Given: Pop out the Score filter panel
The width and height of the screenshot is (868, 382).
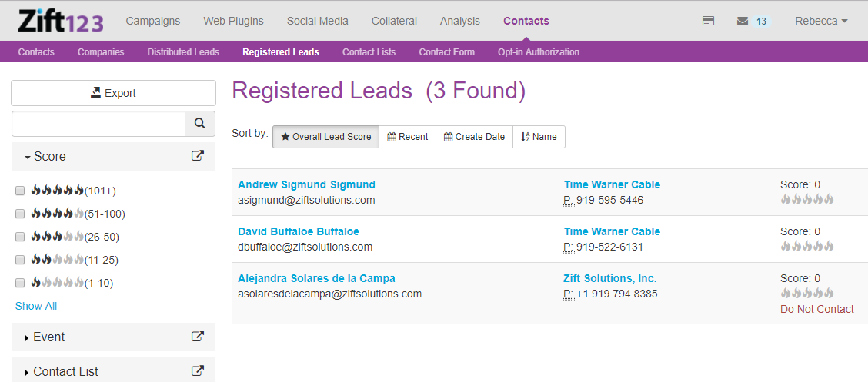Looking at the screenshot, I should pos(197,156).
